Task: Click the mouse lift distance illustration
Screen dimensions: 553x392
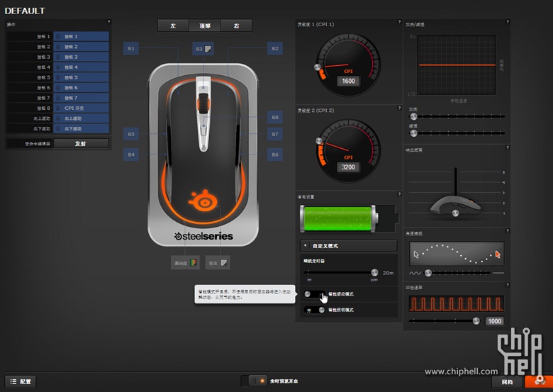Action: point(455,204)
